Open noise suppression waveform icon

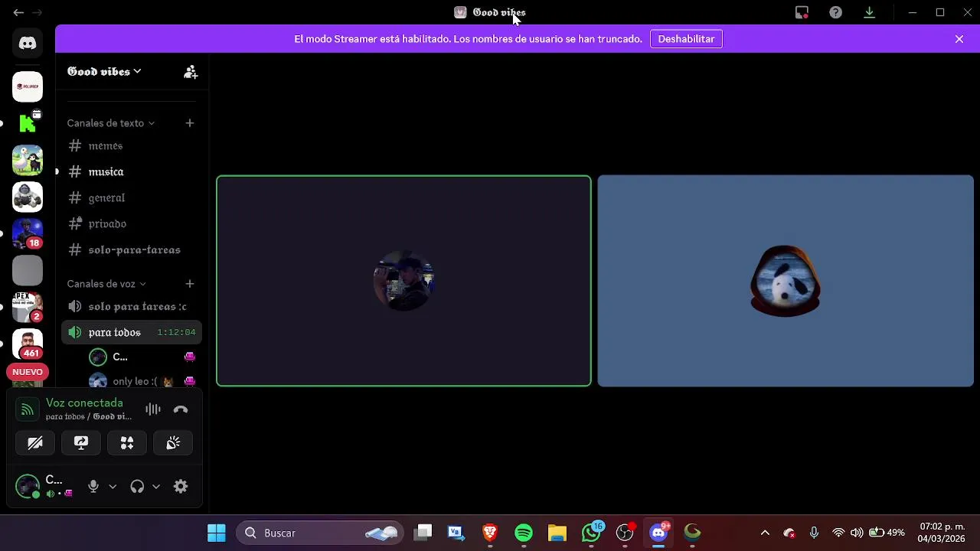point(153,409)
